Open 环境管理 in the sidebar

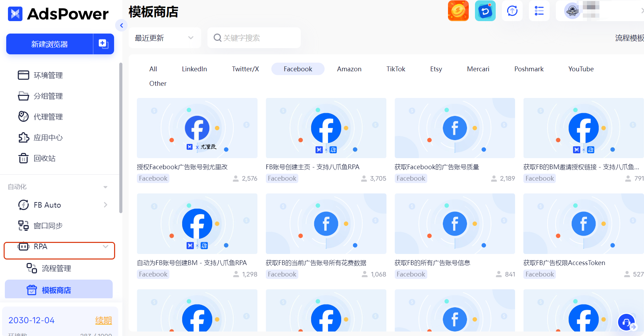point(48,75)
